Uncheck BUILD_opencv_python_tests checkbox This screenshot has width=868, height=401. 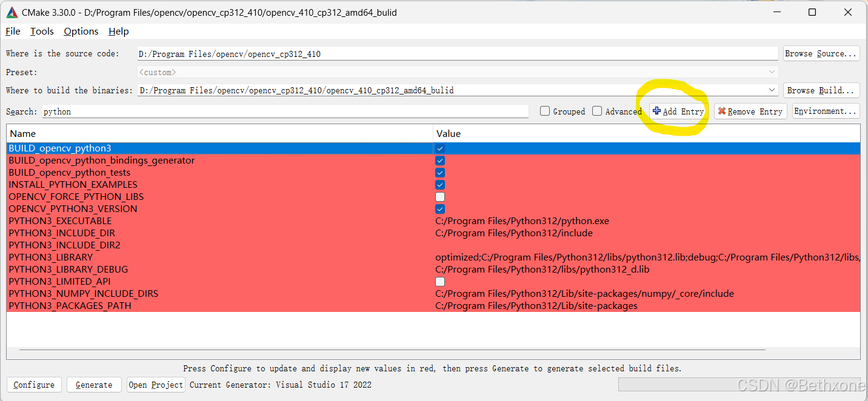pyautogui.click(x=440, y=173)
